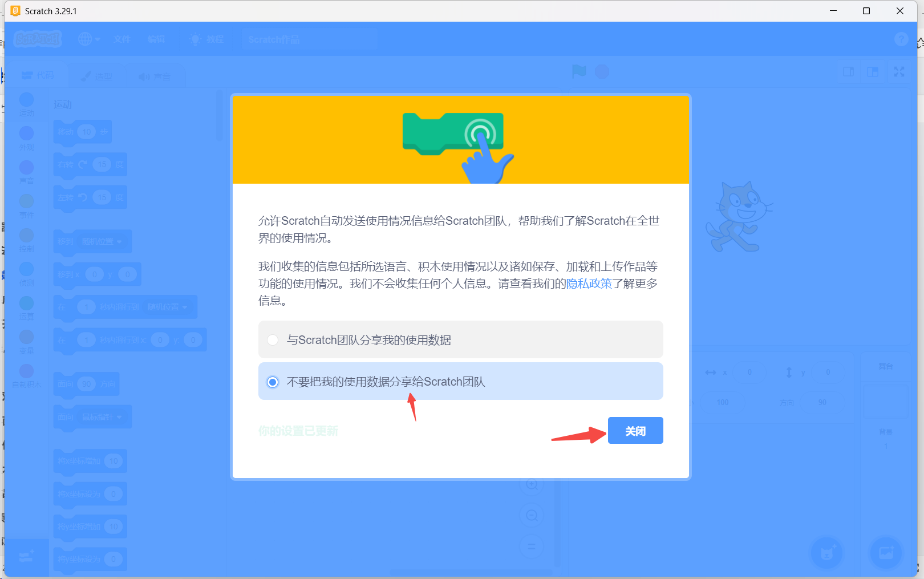Click the sprite direction field showing 90

(822, 403)
